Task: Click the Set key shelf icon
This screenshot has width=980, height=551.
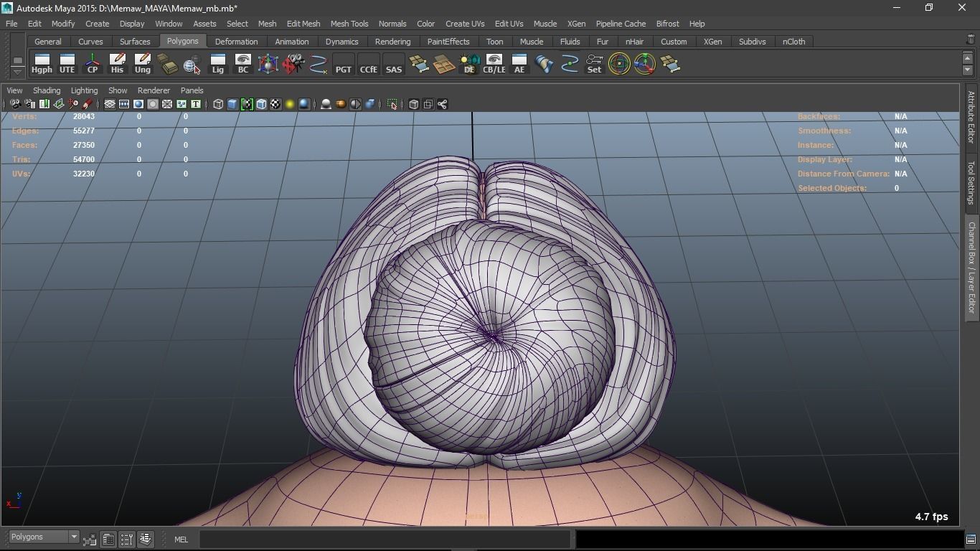Action: point(595,64)
